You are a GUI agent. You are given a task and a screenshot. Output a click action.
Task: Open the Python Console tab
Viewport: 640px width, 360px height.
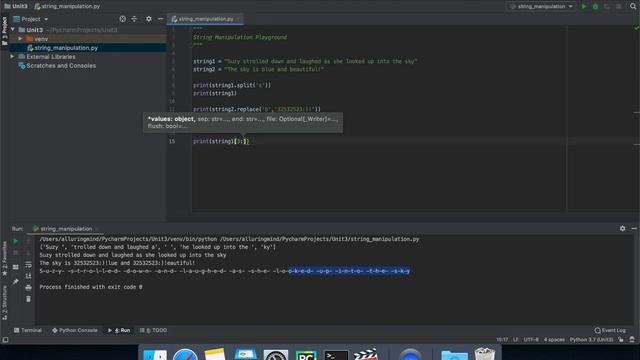tap(75, 330)
